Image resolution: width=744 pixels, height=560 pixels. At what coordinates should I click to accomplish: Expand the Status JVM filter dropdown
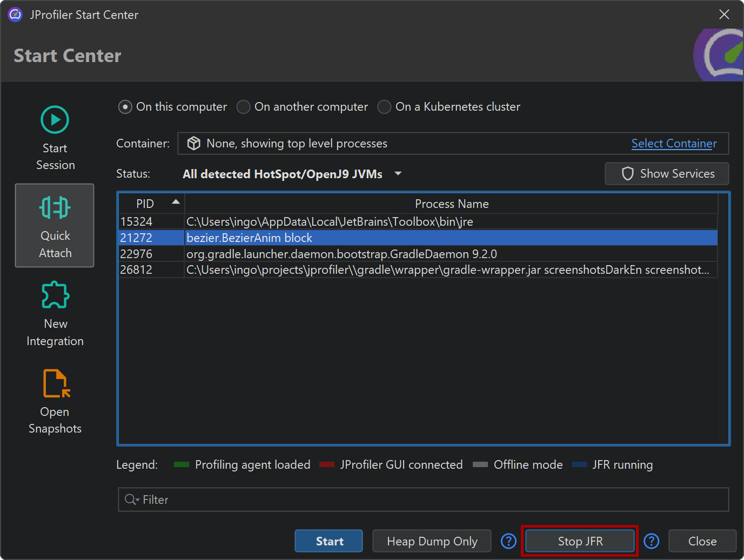[398, 174]
